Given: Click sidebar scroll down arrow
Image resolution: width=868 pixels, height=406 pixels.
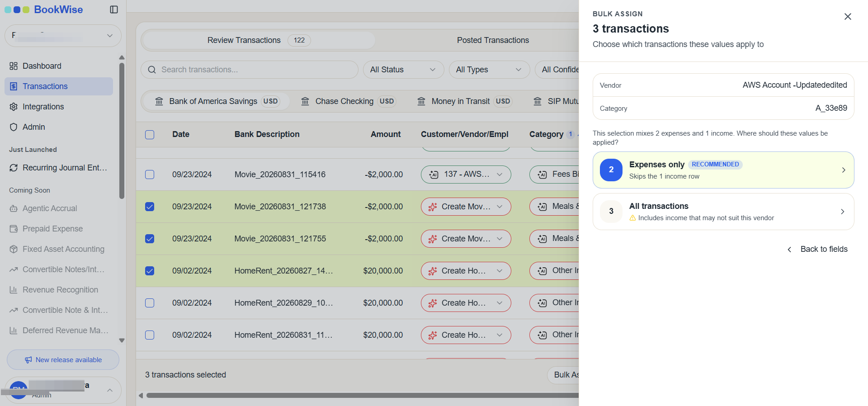Looking at the screenshot, I should tap(122, 340).
